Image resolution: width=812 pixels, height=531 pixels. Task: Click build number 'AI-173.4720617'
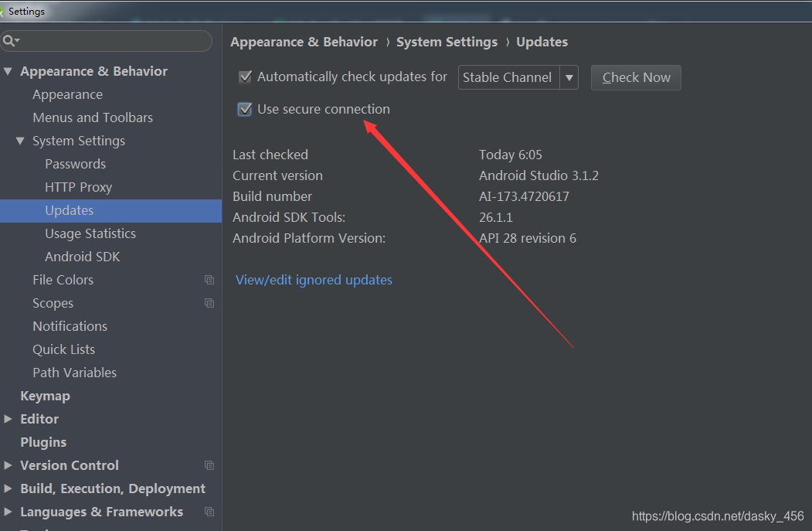coord(524,196)
